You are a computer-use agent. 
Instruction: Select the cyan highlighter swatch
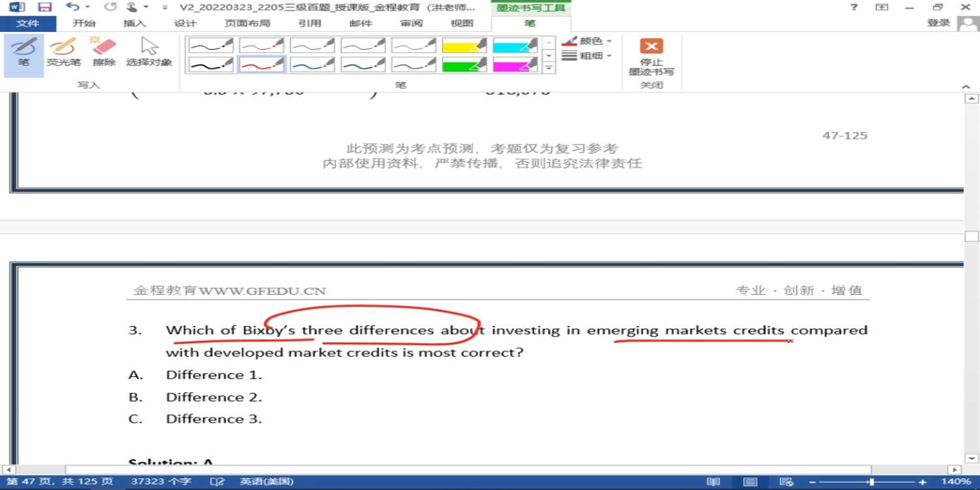[x=515, y=46]
